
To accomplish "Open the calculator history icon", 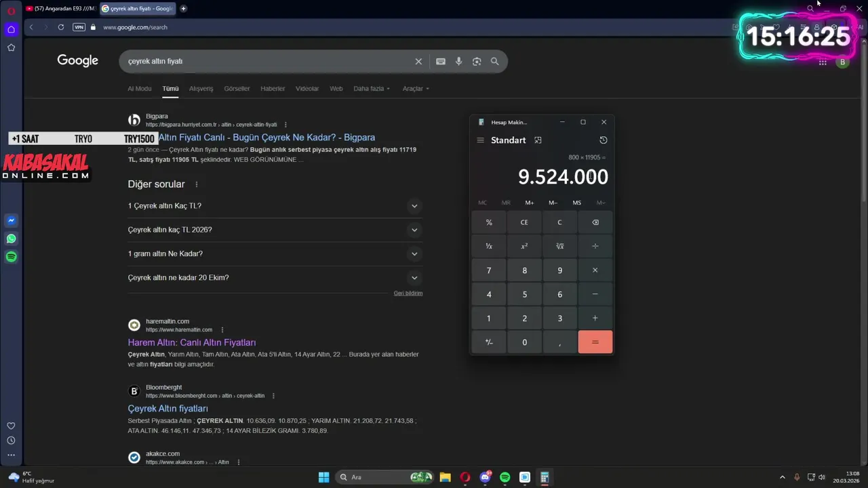I will [604, 140].
